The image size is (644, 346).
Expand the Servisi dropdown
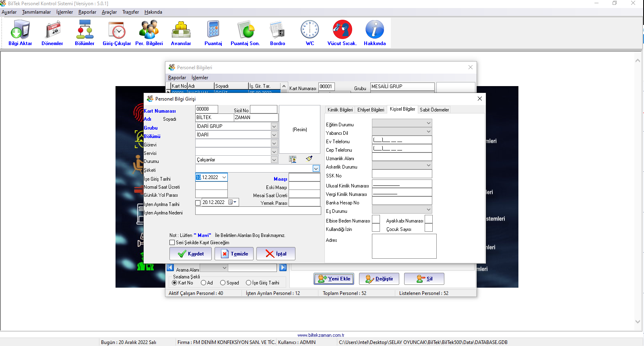click(274, 152)
